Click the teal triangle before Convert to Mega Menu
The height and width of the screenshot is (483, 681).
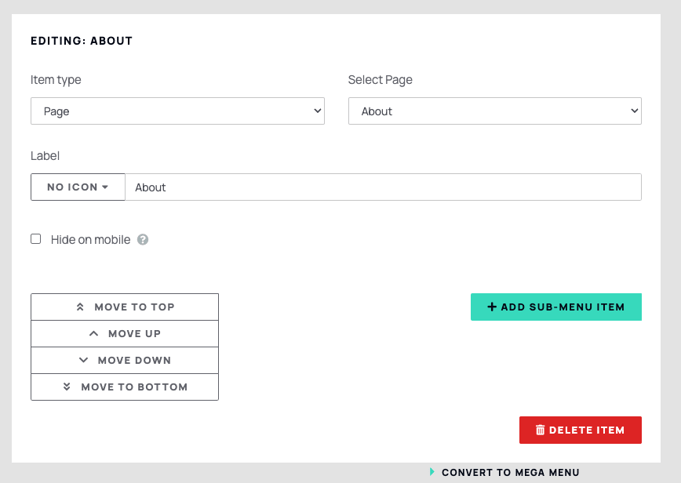click(x=432, y=472)
